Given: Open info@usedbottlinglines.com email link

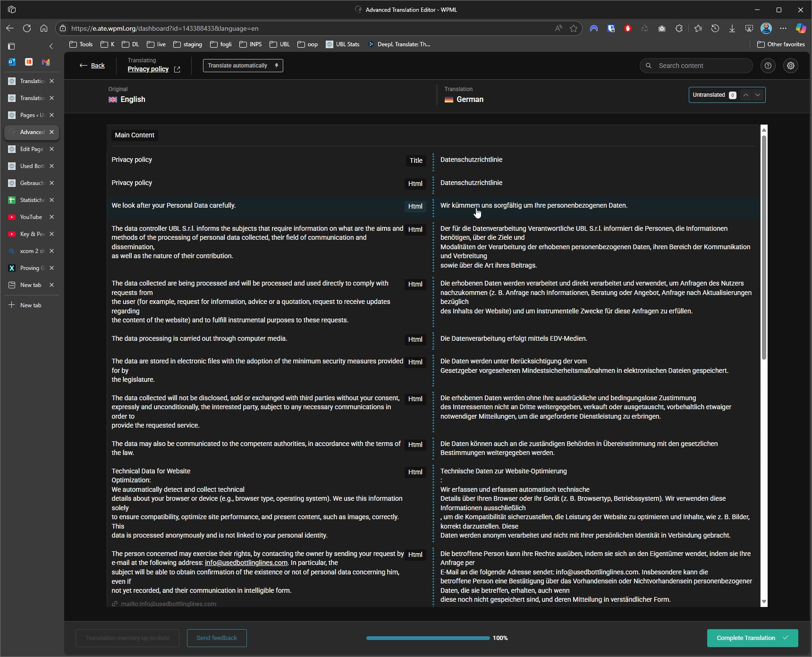Looking at the screenshot, I should tap(246, 563).
